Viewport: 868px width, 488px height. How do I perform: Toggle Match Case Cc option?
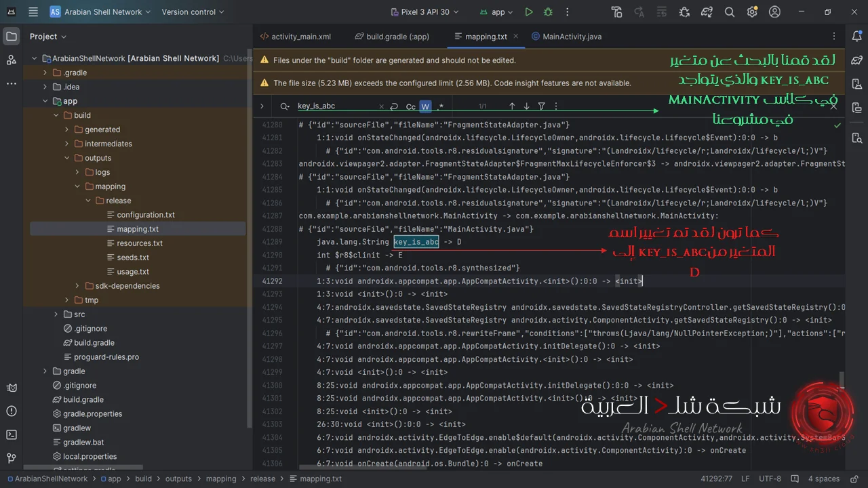coord(411,106)
